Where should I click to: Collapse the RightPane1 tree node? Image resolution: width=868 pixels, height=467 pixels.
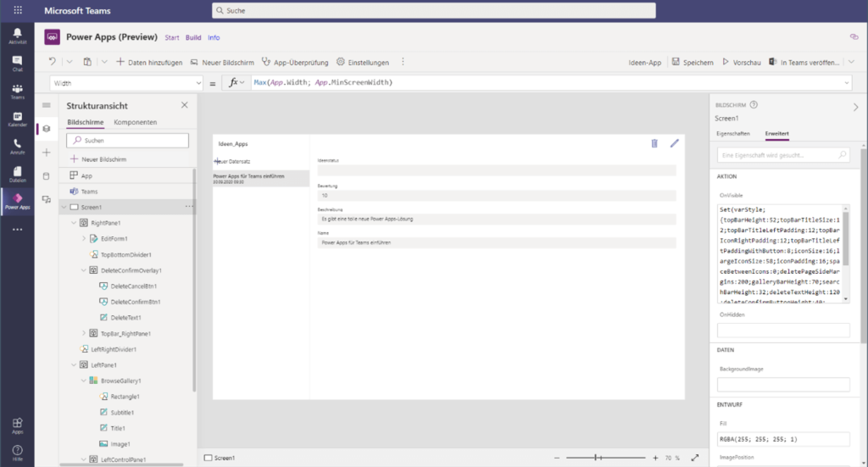tap(75, 223)
